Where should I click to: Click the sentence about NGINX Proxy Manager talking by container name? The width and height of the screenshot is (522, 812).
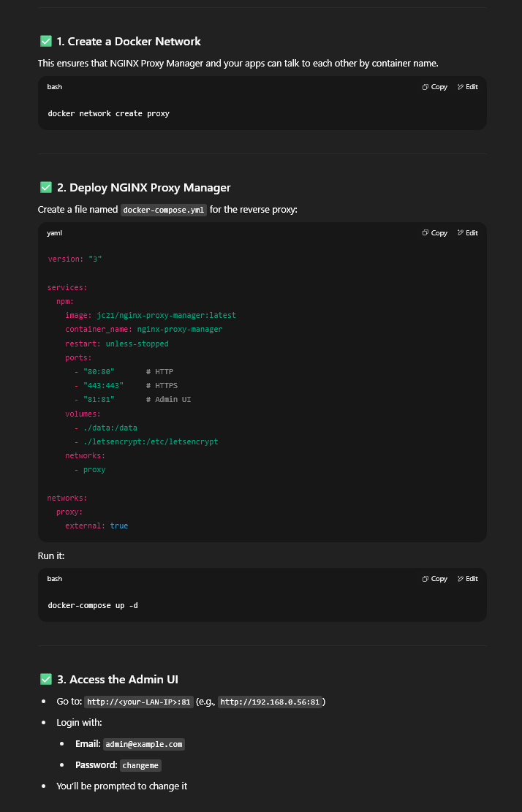tap(238, 64)
